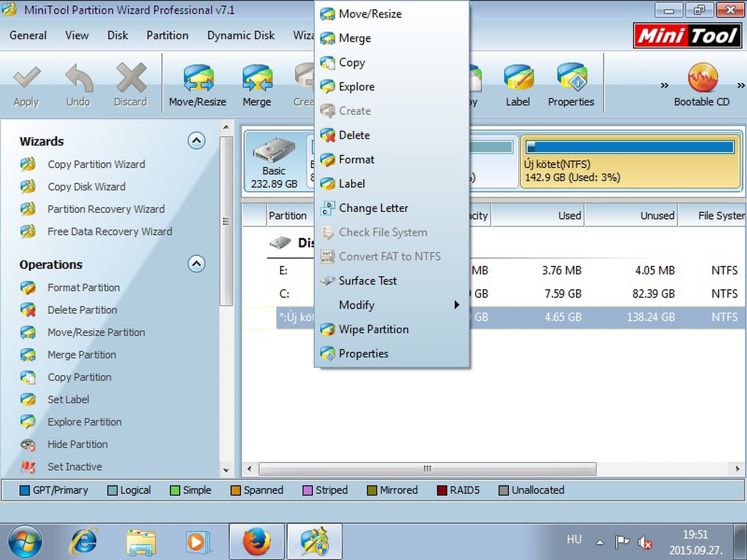The image size is (747, 560).
Task: Choose Format from the context menu
Action: pyautogui.click(x=392, y=160)
